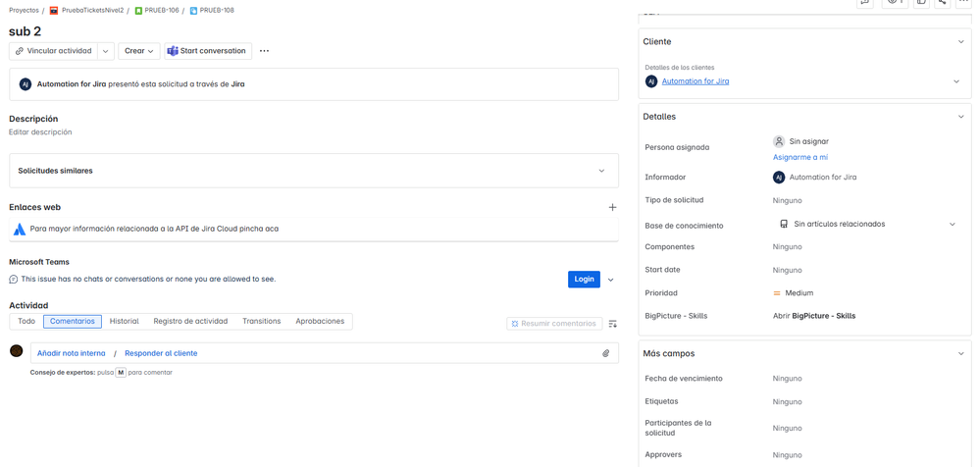Open the Vincular actividad dropdown arrow
980x467 pixels.
pos(106,51)
